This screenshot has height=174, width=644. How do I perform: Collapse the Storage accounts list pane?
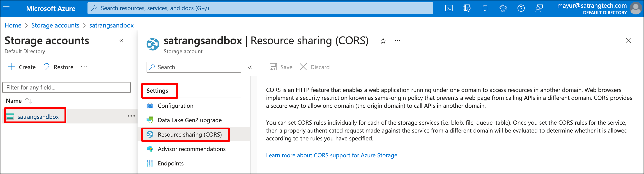pyautogui.click(x=122, y=41)
